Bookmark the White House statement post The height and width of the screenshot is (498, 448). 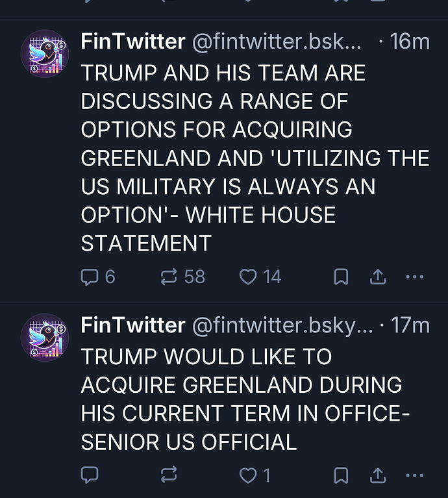[341, 277]
